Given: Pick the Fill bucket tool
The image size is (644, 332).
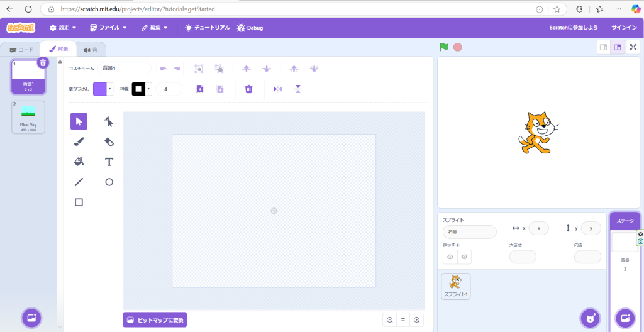Looking at the screenshot, I should point(79,162).
